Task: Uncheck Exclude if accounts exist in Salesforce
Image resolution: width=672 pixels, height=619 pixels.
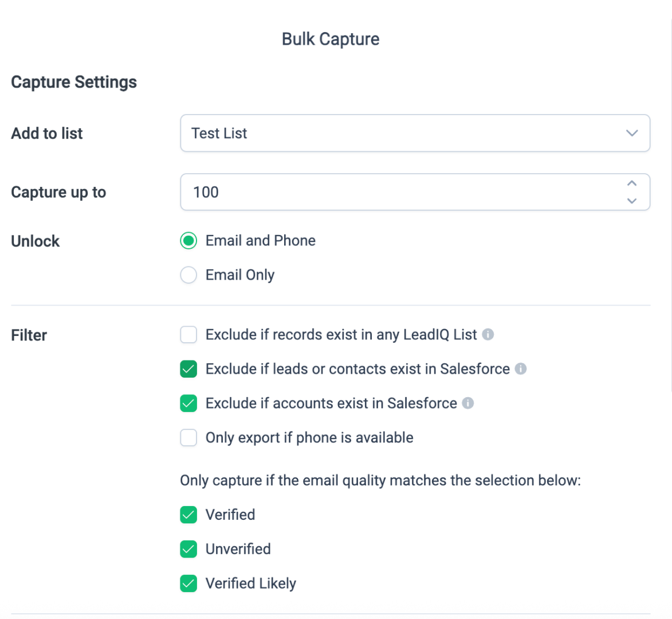Action: pyautogui.click(x=188, y=403)
